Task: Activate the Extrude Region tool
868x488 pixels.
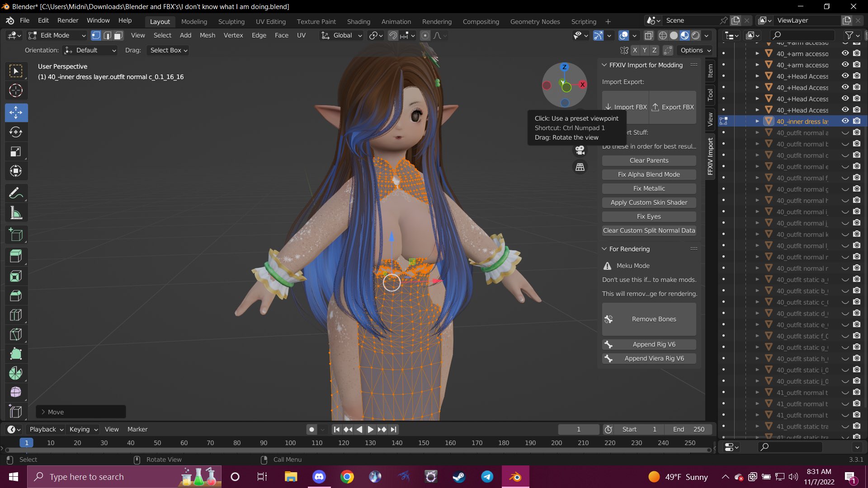Action: pos(16,256)
